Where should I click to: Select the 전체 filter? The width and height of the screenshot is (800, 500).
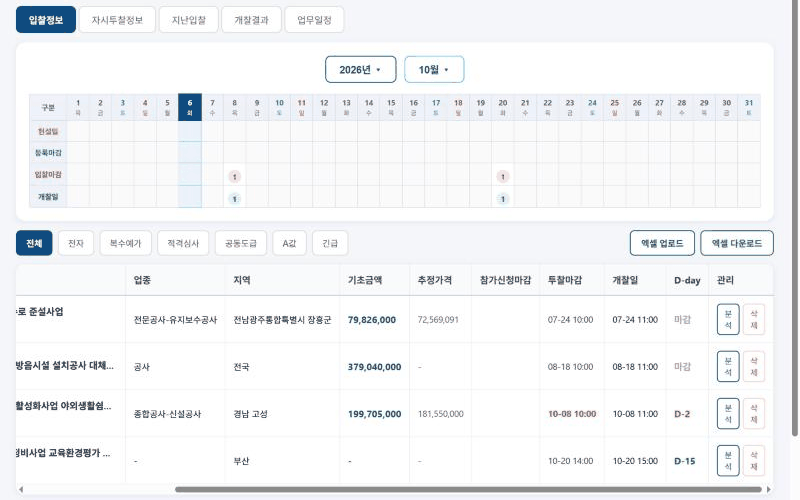[34, 243]
